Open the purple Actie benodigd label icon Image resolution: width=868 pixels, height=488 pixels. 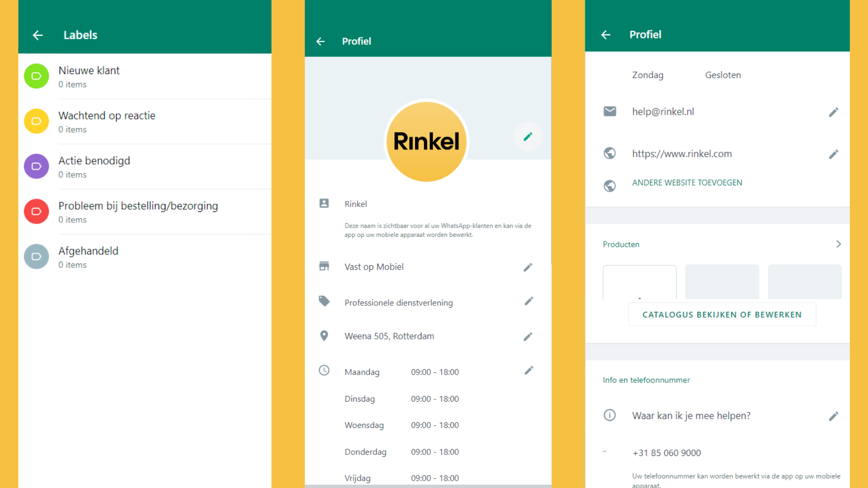37,166
